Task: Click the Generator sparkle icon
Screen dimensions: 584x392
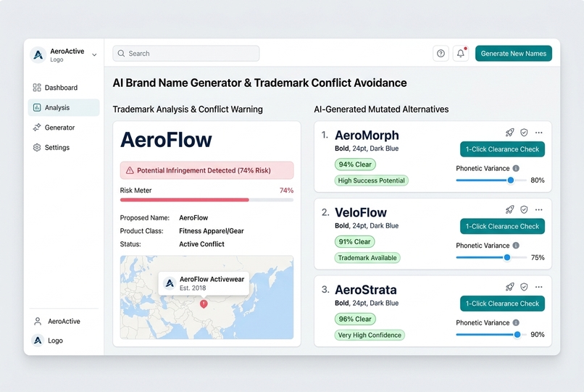Action: click(x=37, y=128)
